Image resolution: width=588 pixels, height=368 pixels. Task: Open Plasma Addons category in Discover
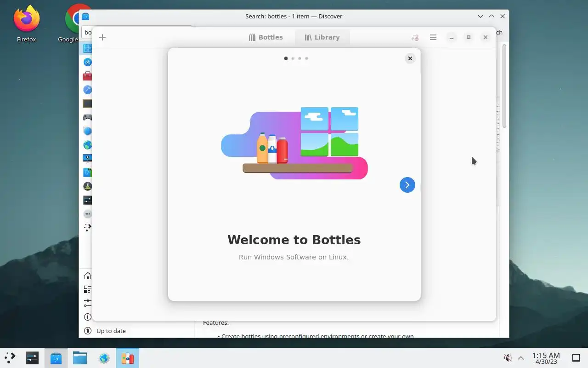(87, 228)
